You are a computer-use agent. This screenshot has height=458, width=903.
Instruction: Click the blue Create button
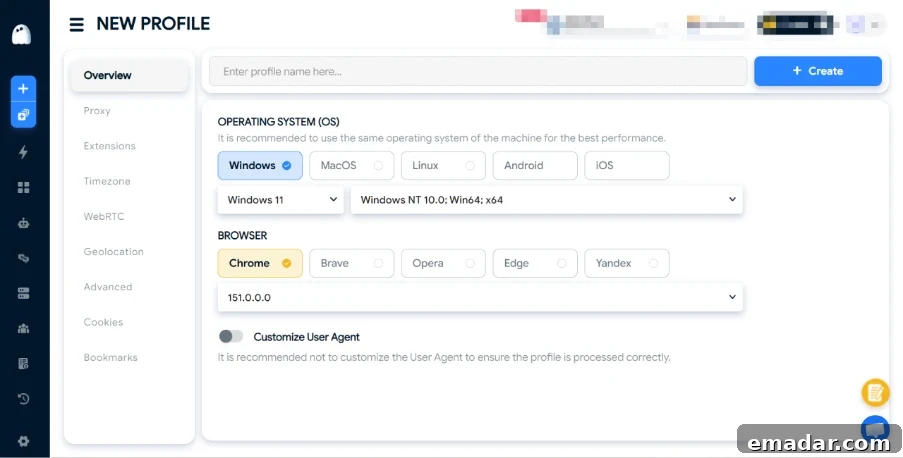pos(818,71)
